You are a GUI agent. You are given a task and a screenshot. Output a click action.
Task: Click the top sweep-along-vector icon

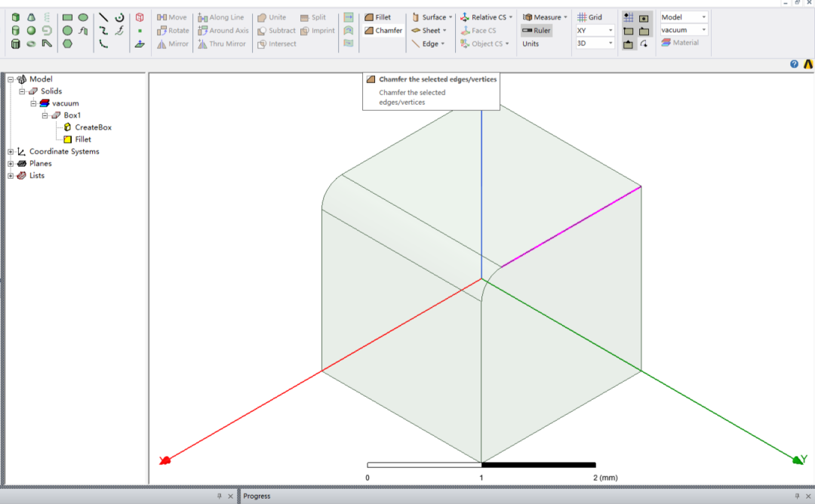(348, 17)
